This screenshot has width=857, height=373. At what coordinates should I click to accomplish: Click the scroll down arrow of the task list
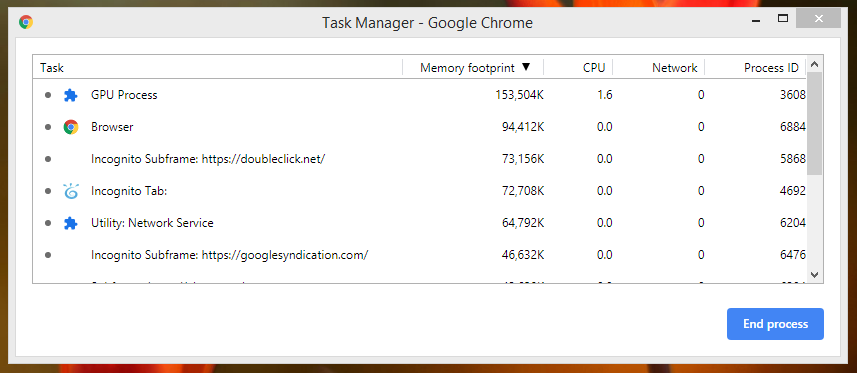pos(814,274)
